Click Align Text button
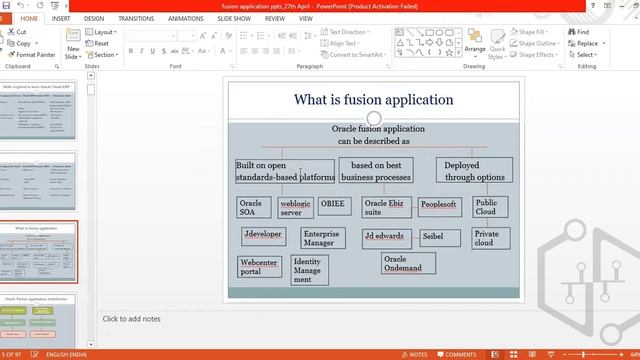The image size is (640, 360). pyautogui.click(x=340, y=43)
